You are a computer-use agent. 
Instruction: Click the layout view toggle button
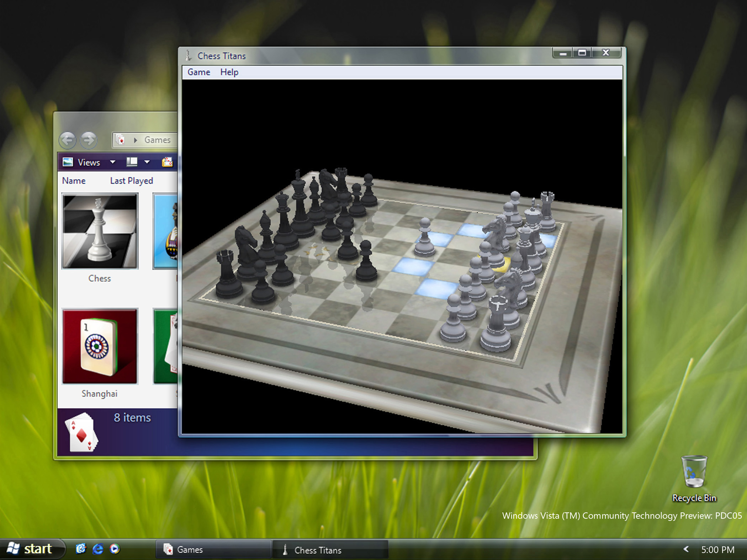pos(129,162)
